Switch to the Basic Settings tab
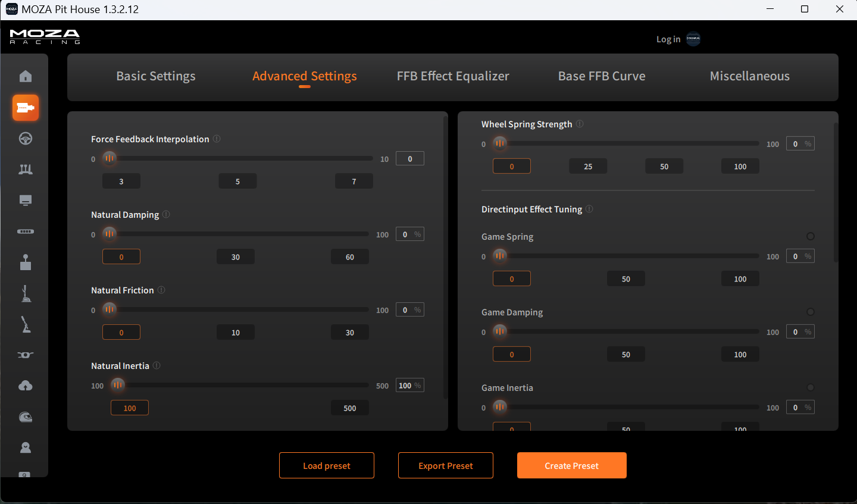Viewport: 857px width, 504px height. 156,76
